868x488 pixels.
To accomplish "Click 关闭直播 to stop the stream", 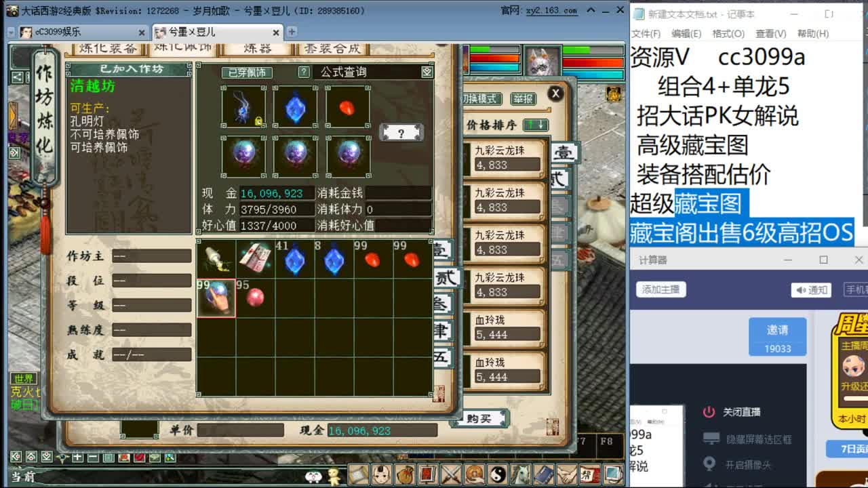I will (x=732, y=412).
